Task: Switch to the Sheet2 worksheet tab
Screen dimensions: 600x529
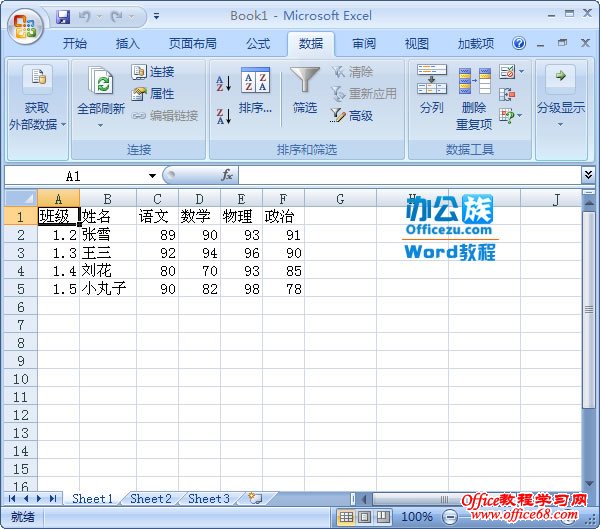Action: [x=150, y=498]
